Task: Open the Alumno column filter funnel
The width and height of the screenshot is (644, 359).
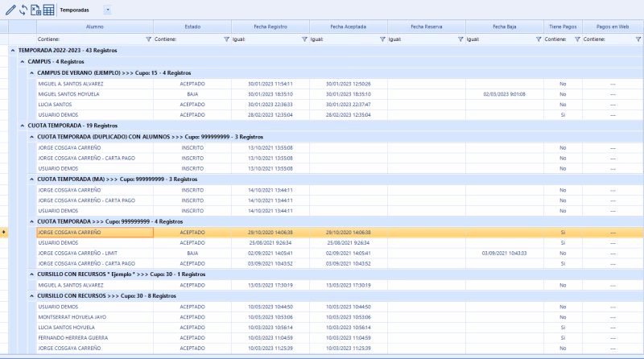Action: (147, 39)
